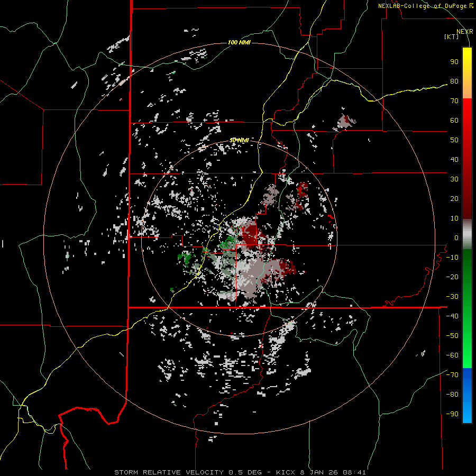The width and height of the screenshot is (476, 476).
Task: Click the -10 value on velocity scale
Action: 452,258
